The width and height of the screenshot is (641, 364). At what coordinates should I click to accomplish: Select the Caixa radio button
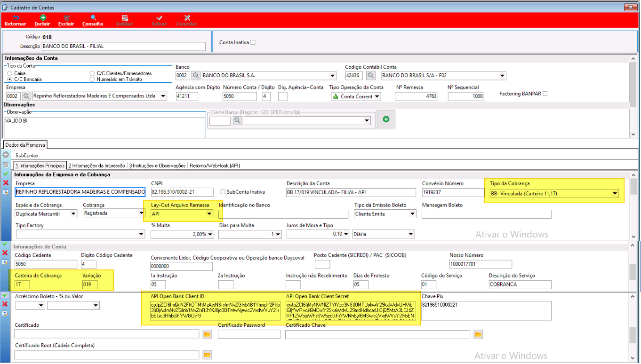9,73
